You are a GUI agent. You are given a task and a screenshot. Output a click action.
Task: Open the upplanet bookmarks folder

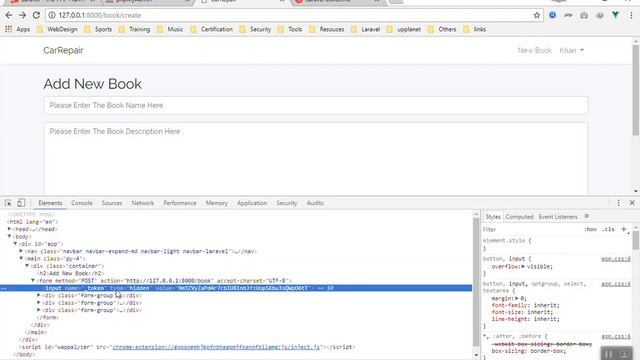point(404,29)
